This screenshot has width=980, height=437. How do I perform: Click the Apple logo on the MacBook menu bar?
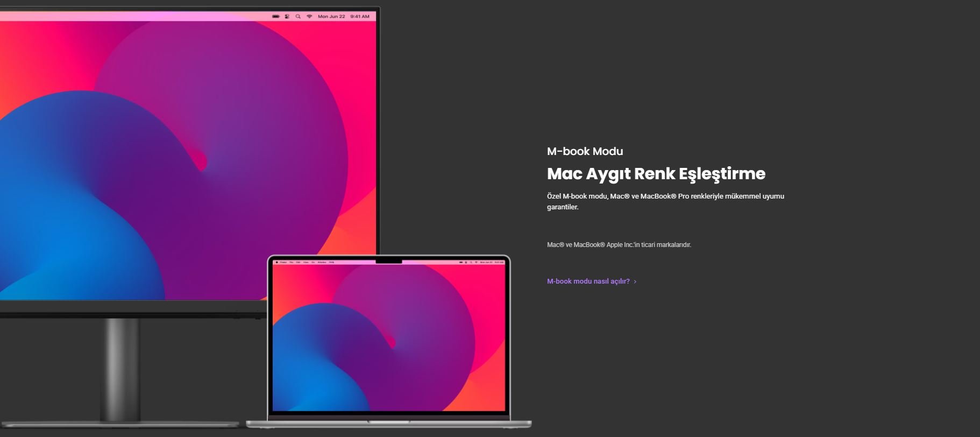coord(277,262)
